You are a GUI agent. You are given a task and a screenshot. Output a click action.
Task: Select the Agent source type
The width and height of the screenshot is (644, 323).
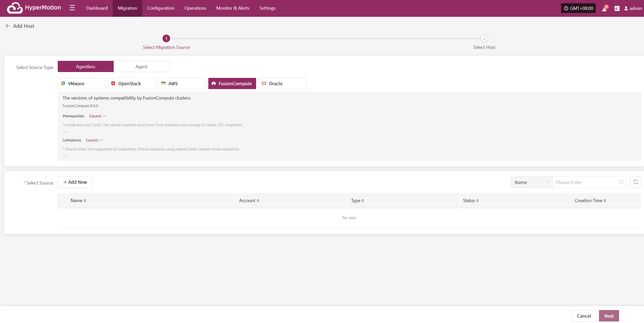tap(141, 67)
